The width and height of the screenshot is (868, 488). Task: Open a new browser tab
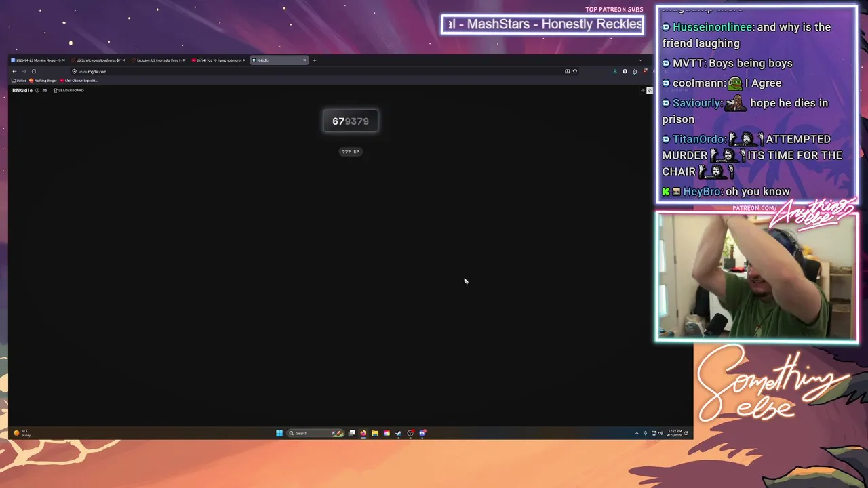314,60
